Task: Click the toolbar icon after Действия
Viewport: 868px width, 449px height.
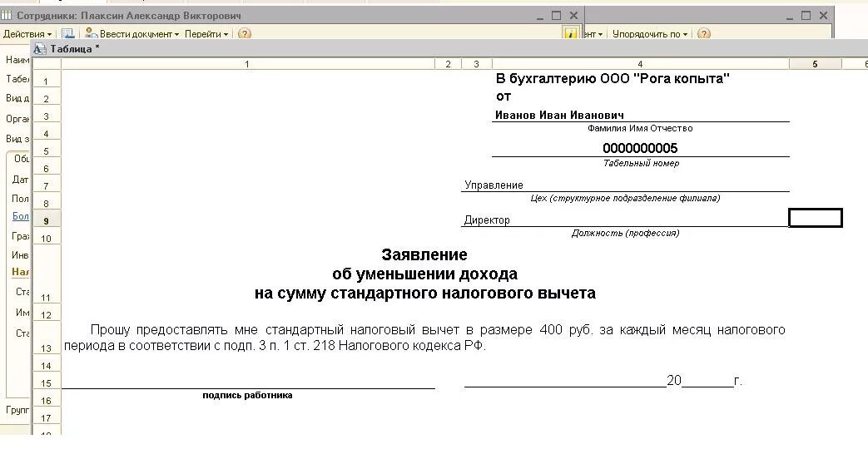Action: [67, 34]
